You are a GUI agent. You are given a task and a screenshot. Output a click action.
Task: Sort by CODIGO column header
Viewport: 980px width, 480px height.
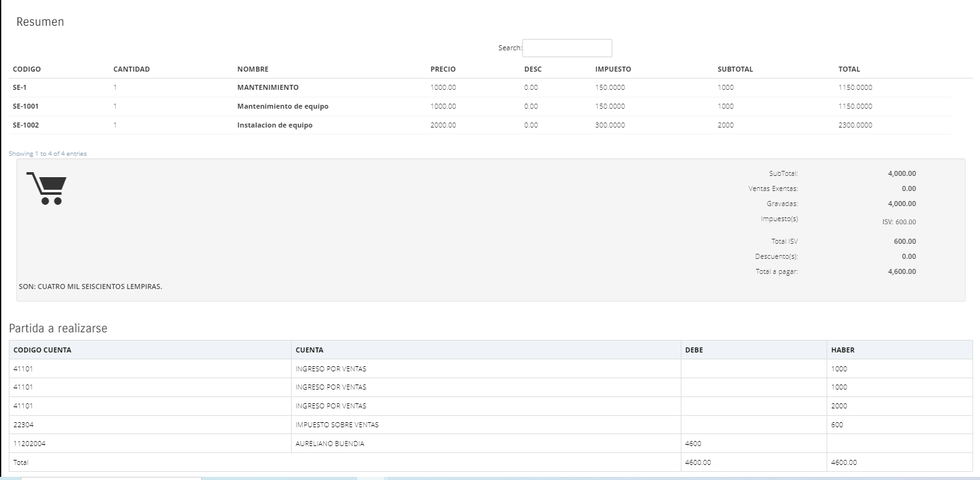click(27, 69)
